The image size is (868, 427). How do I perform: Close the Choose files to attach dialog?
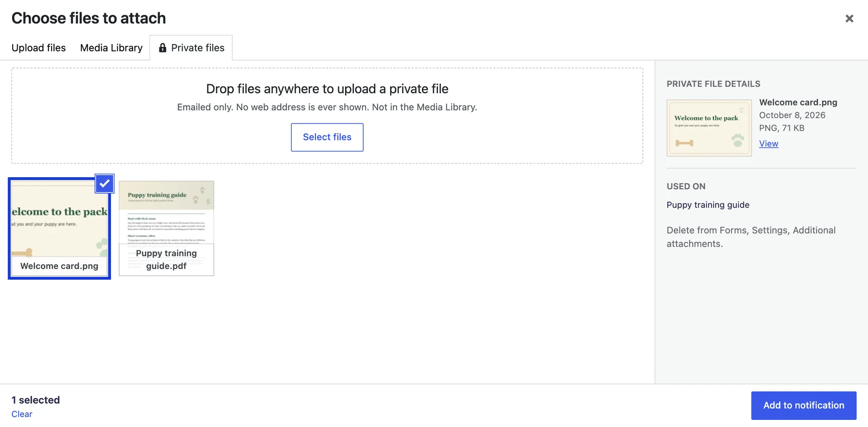tap(849, 19)
